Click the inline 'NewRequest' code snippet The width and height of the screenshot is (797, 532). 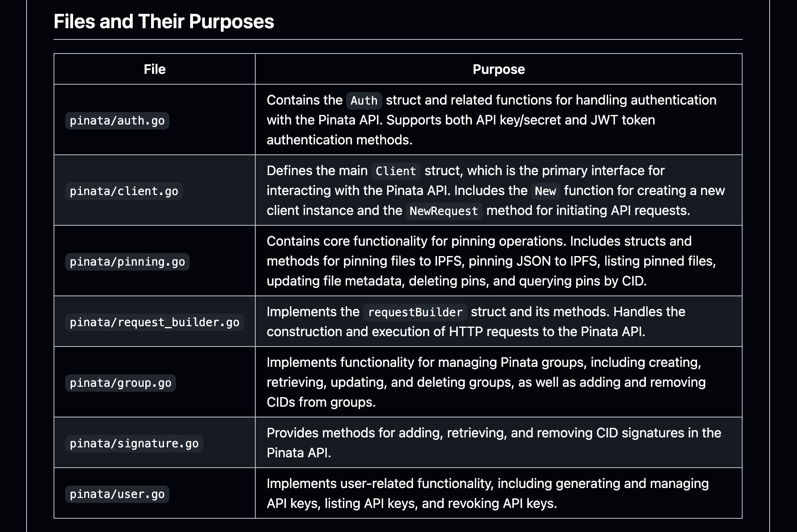444,211
